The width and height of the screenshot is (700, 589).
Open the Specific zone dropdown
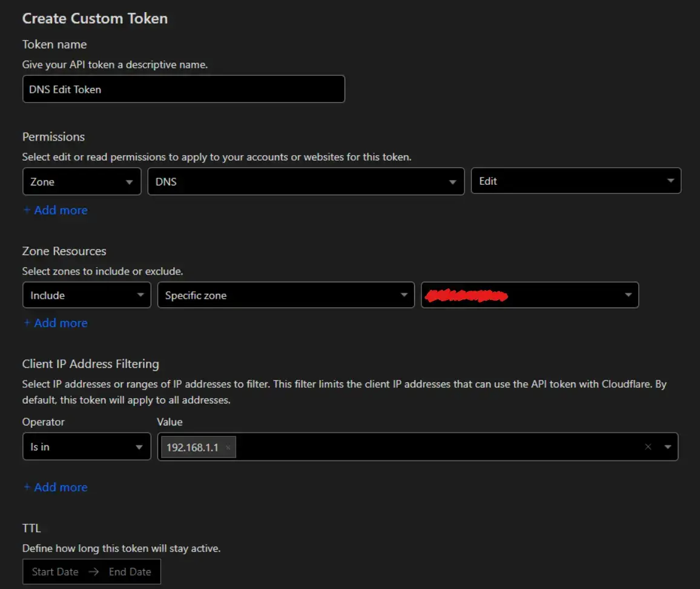pos(286,295)
